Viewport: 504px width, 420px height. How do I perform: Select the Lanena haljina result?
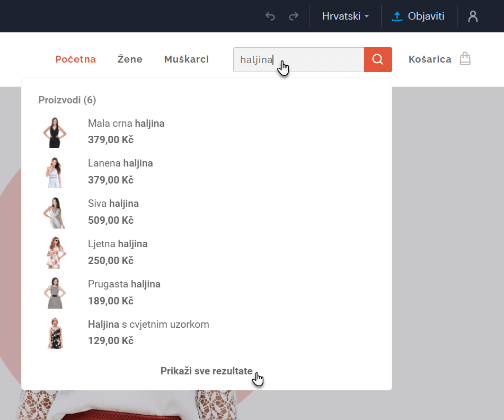[x=120, y=163]
